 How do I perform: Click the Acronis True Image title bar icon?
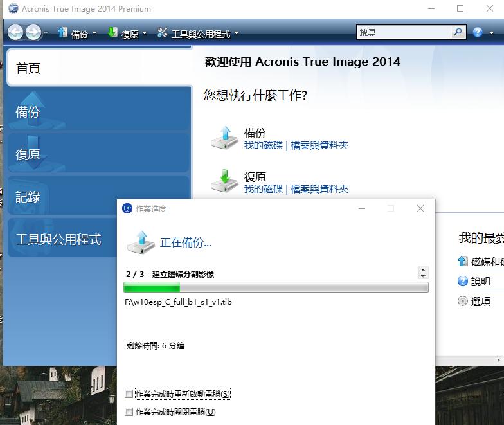click(14, 8)
